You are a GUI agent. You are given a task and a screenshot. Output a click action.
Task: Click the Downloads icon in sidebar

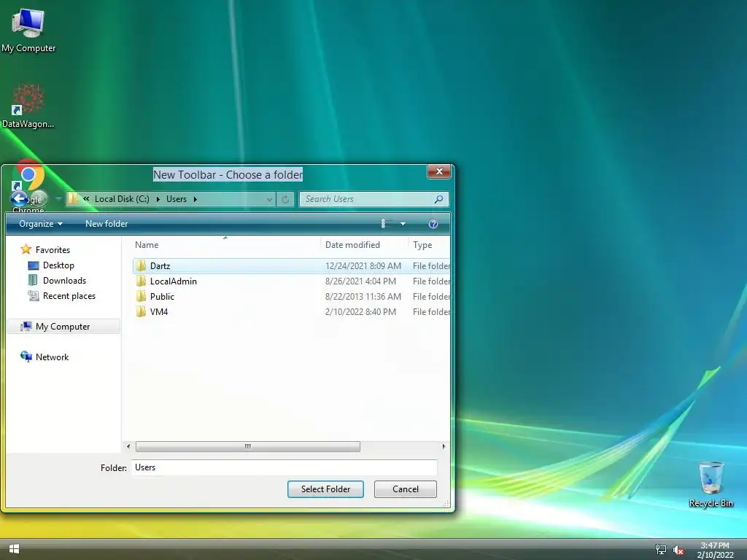click(33, 281)
